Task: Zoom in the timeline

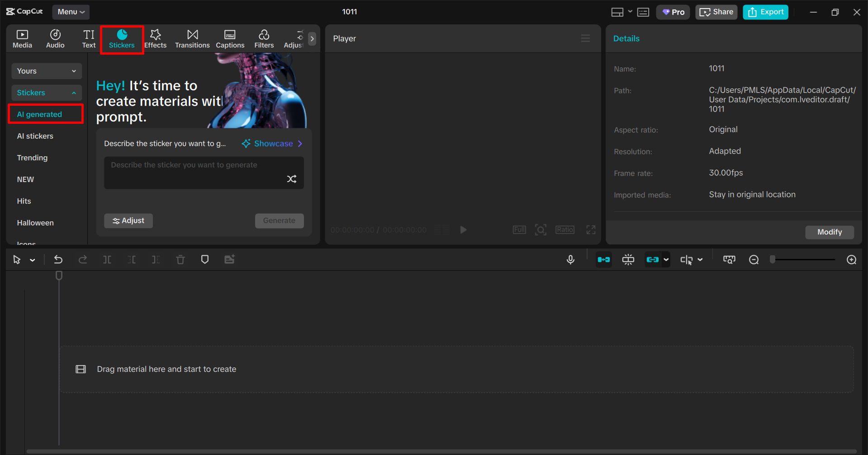Action: pyautogui.click(x=852, y=260)
